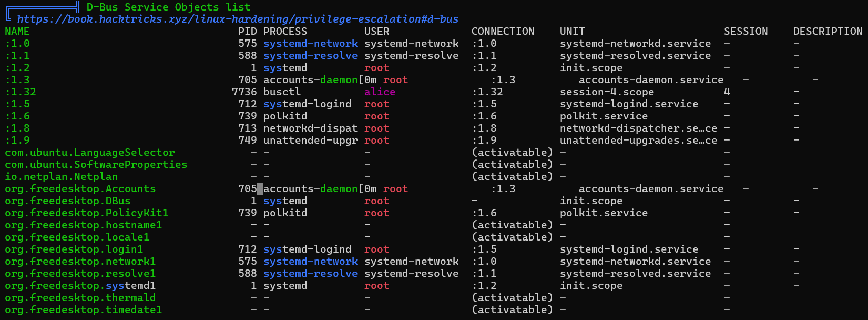The height and width of the screenshot is (320, 868).
Task: Click the NAME column header
Action: point(17,32)
